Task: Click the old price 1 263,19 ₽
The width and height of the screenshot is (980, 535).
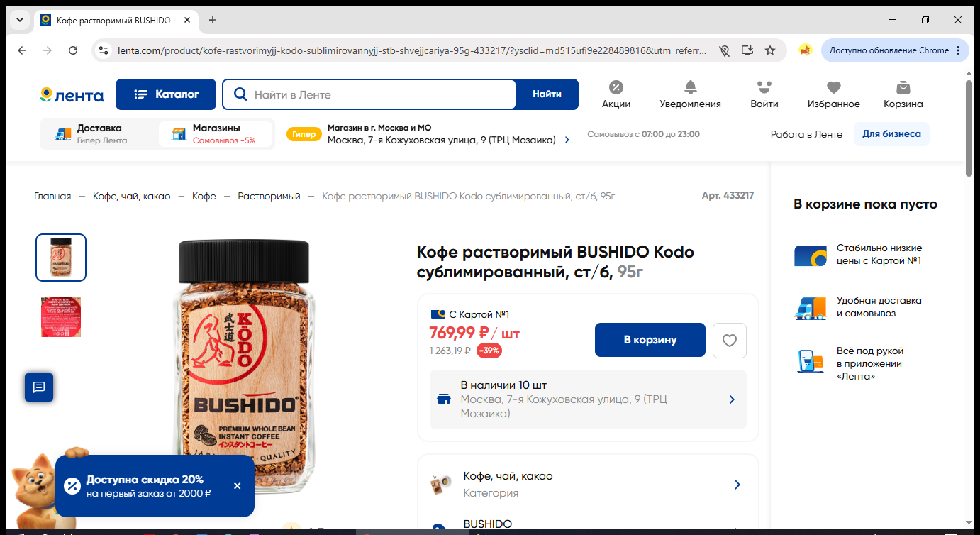Action: [x=450, y=351]
